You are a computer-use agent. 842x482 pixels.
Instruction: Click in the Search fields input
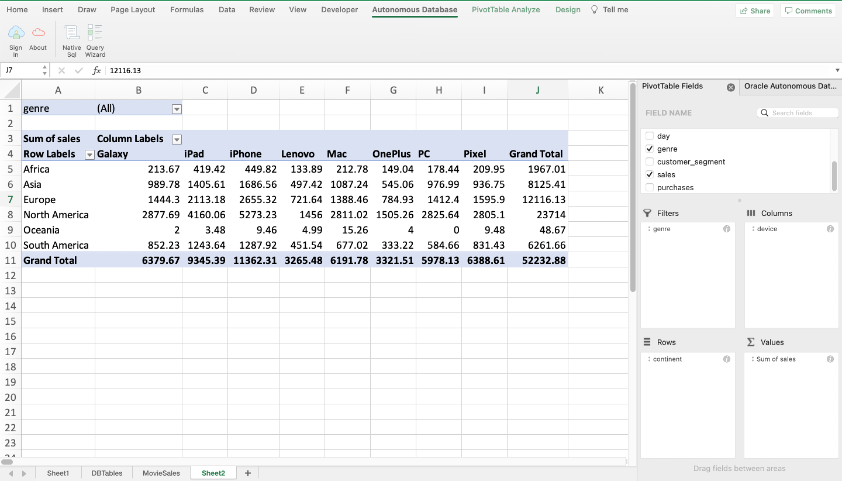(797, 113)
